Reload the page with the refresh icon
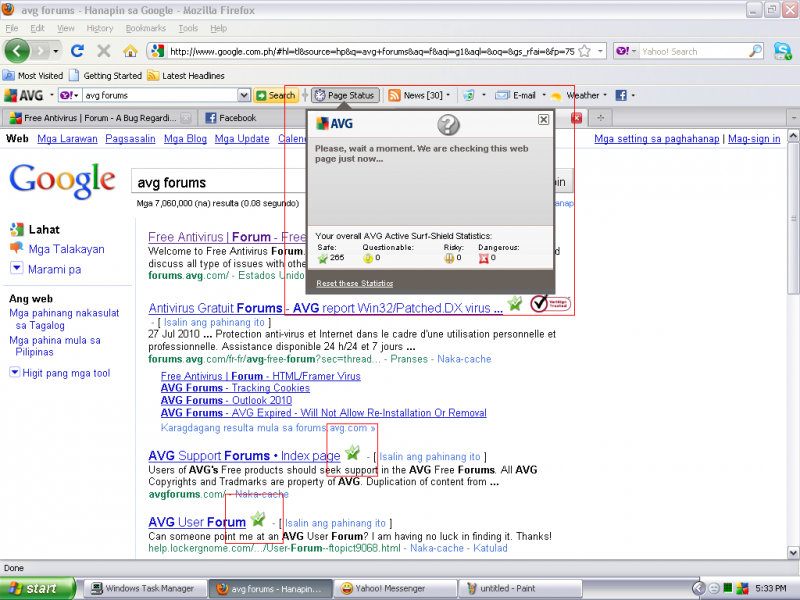 click(77, 50)
